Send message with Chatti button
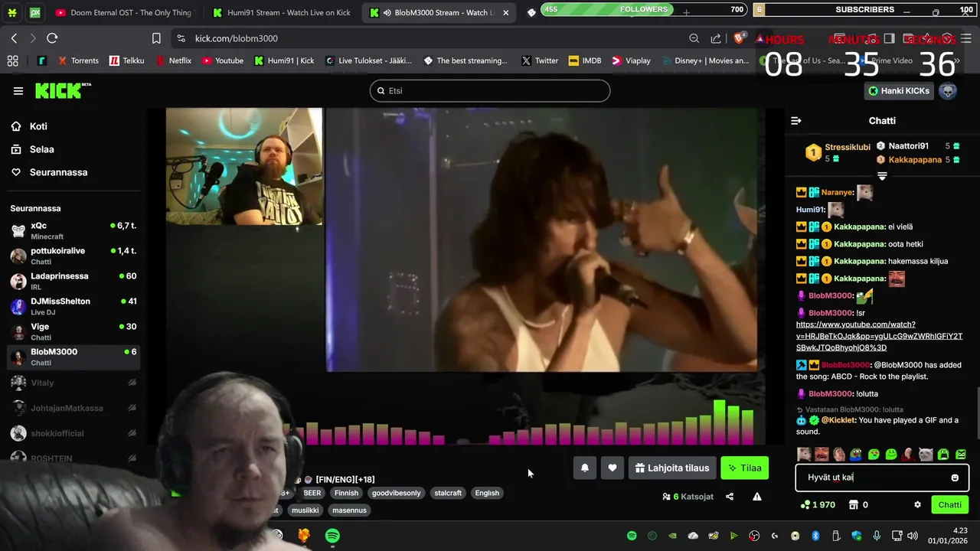This screenshot has width=980, height=551. click(949, 505)
